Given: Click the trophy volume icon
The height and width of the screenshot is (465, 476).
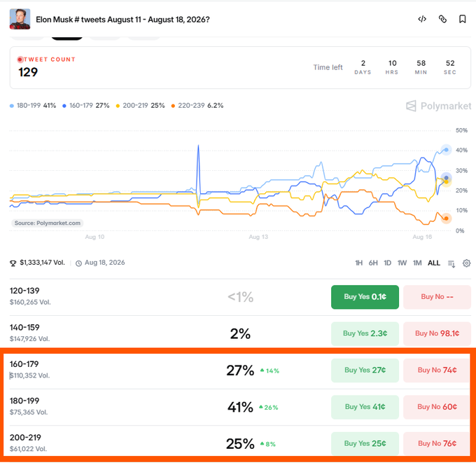Looking at the screenshot, I should tap(13, 263).
